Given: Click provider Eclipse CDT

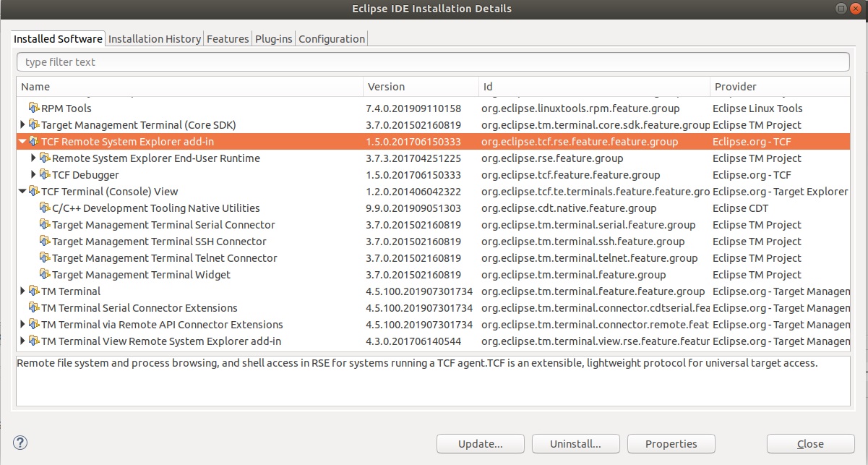Looking at the screenshot, I should pyautogui.click(x=740, y=208).
